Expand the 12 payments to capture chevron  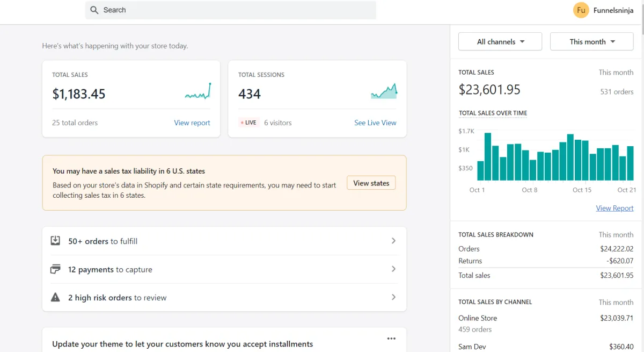[393, 269]
